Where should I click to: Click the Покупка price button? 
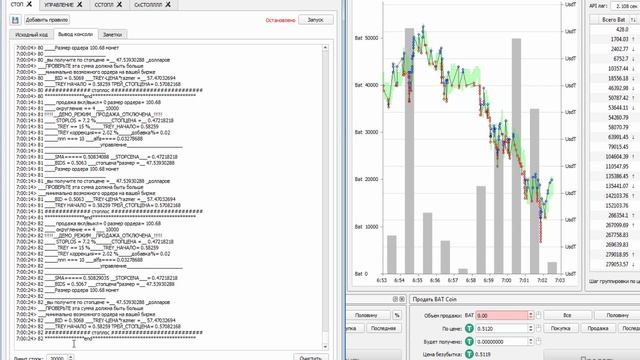pos(560,328)
